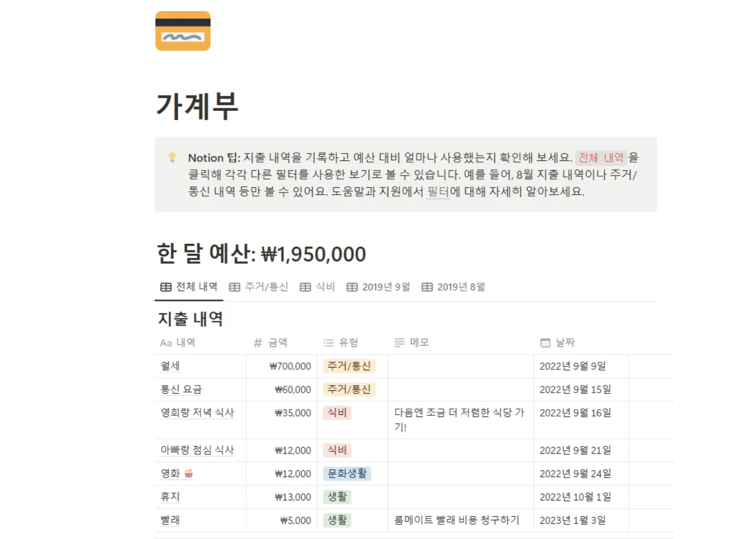Click the 생활 tag on the 휴지 row
756x539 pixels.
click(337, 496)
